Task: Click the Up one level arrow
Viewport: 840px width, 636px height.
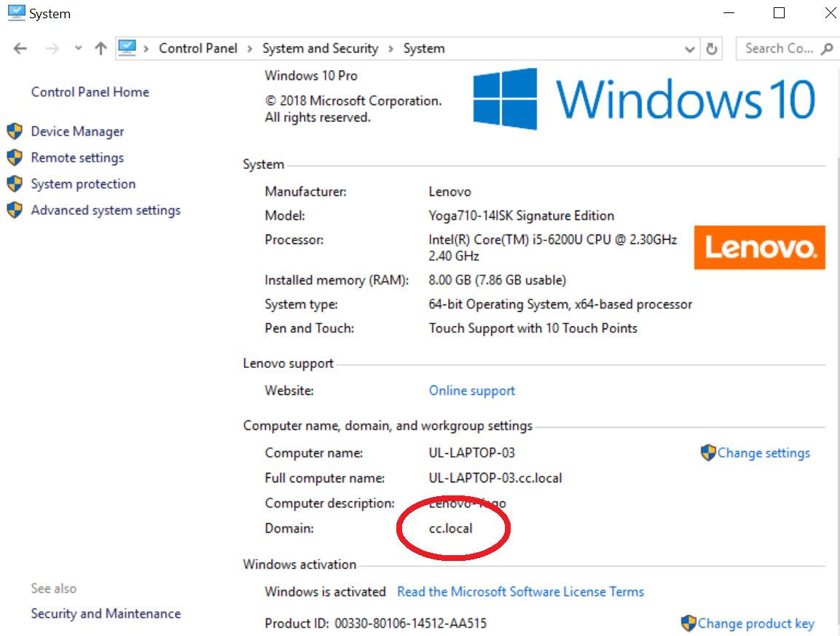Action: tap(101, 49)
